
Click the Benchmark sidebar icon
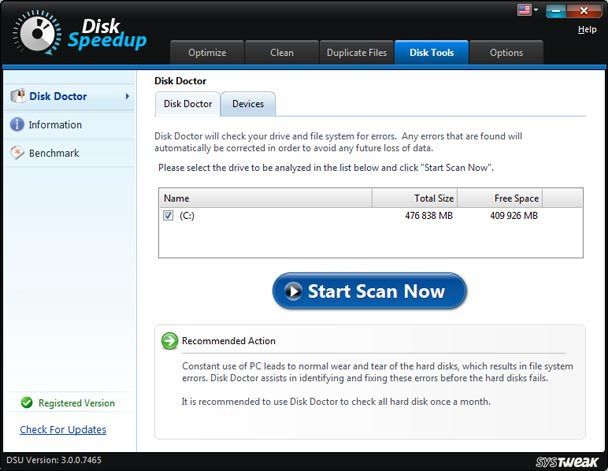tap(17, 153)
